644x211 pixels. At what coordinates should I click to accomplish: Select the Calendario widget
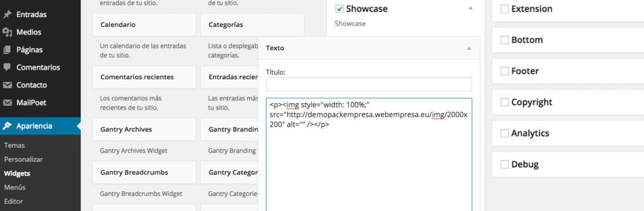click(x=144, y=25)
